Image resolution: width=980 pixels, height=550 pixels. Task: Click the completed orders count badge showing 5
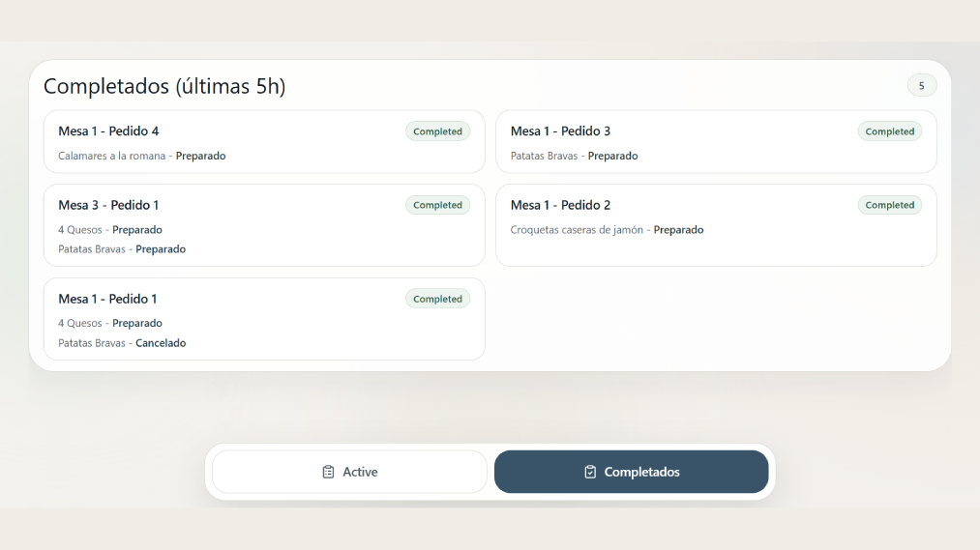pos(921,86)
